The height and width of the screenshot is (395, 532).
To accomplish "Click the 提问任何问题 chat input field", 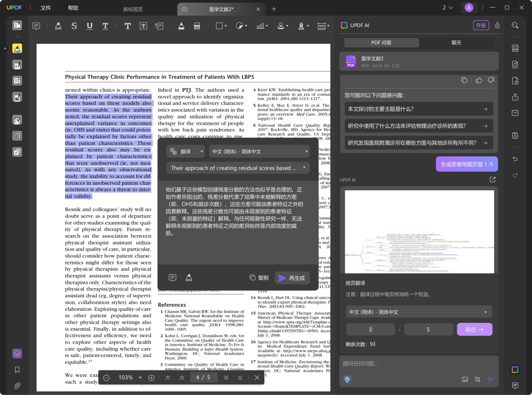I will [419, 364].
